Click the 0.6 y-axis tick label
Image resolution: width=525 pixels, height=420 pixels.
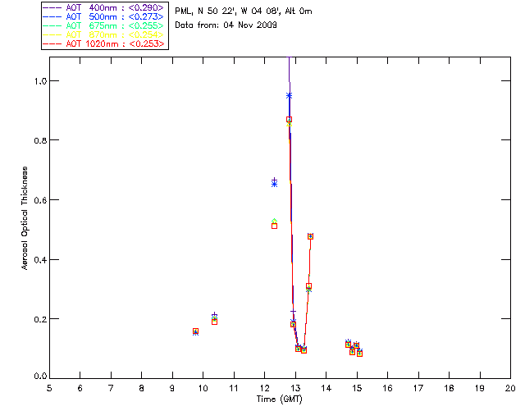[x=40, y=200]
